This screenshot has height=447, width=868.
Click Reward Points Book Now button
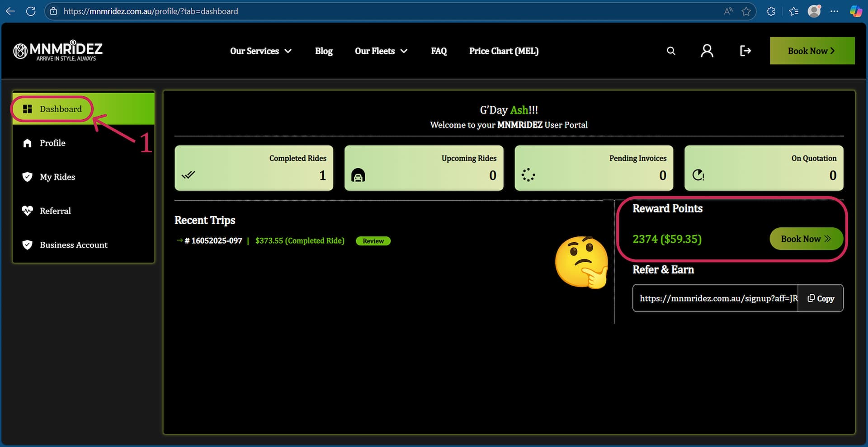click(x=806, y=239)
